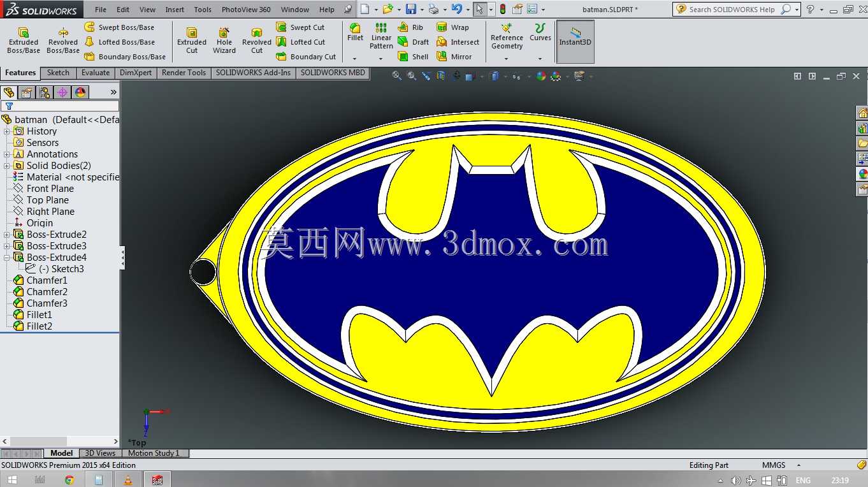Activate the Boundary Cut tool
Viewport: 868px width, 487px height.
(x=306, y=57)
